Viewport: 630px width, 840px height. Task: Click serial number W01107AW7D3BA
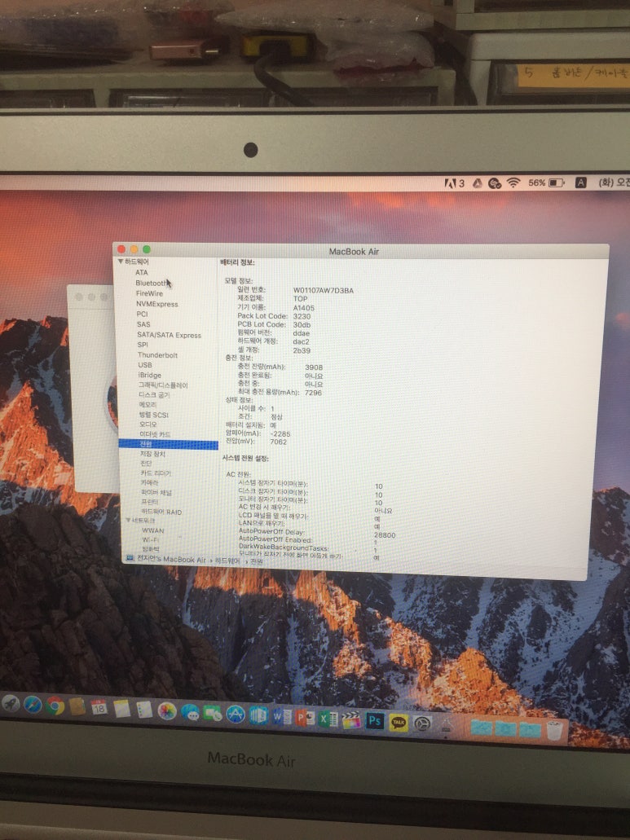[x=323, y=290]
